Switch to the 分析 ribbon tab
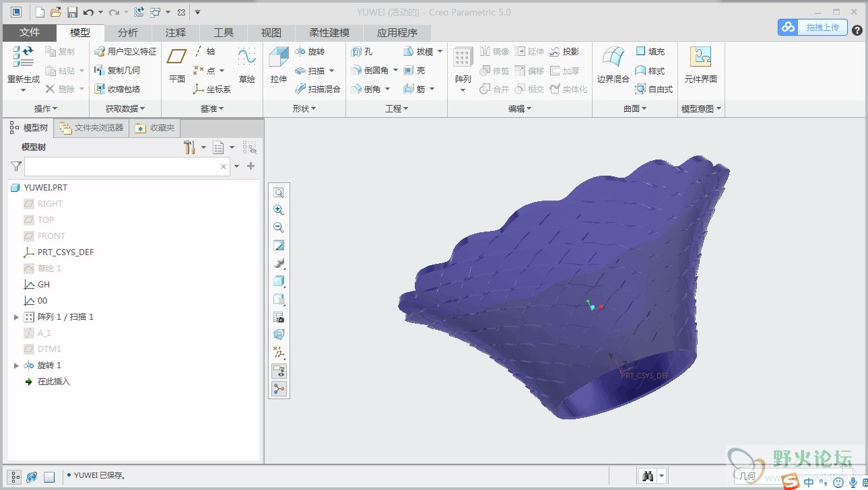Screen dimensions: 868x490 [128, 32]
